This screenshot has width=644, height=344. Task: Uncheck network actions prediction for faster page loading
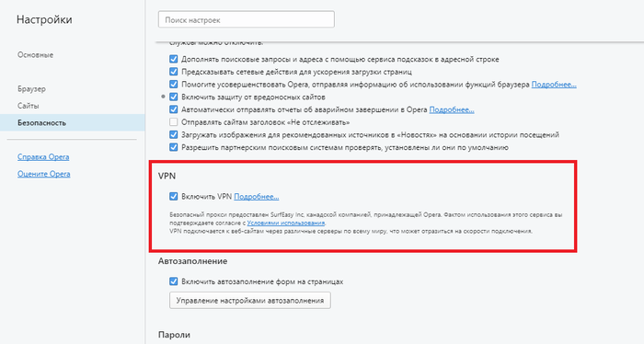pyautogui.click(x=173, y=72)
